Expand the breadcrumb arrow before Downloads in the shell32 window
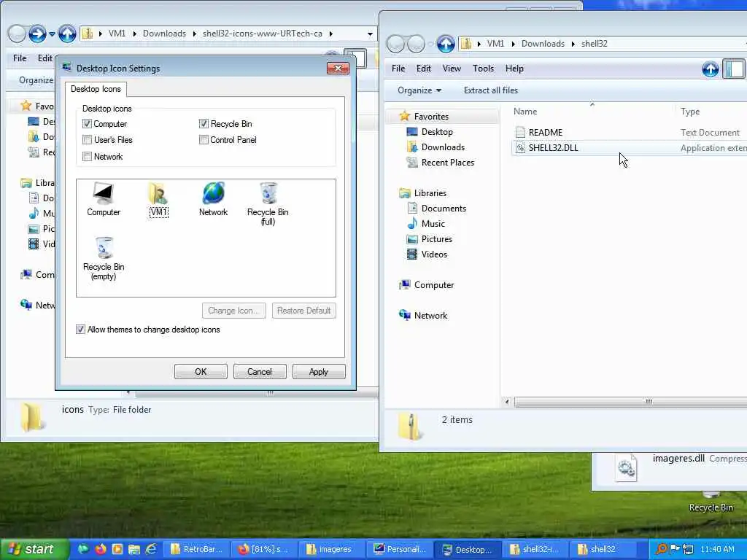 (513, 44)
